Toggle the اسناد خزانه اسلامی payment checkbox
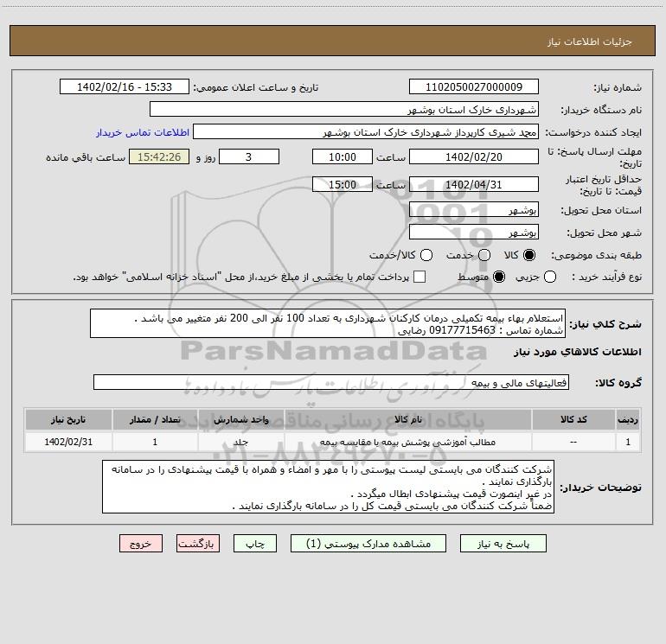Screen dimensions: 666x644 coord(419,277)
